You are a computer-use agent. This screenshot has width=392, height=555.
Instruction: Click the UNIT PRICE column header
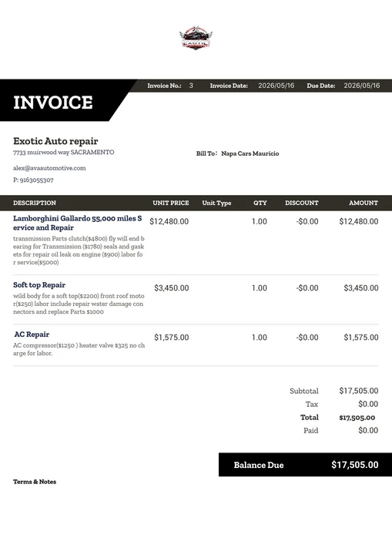click(x=170, y=203)
